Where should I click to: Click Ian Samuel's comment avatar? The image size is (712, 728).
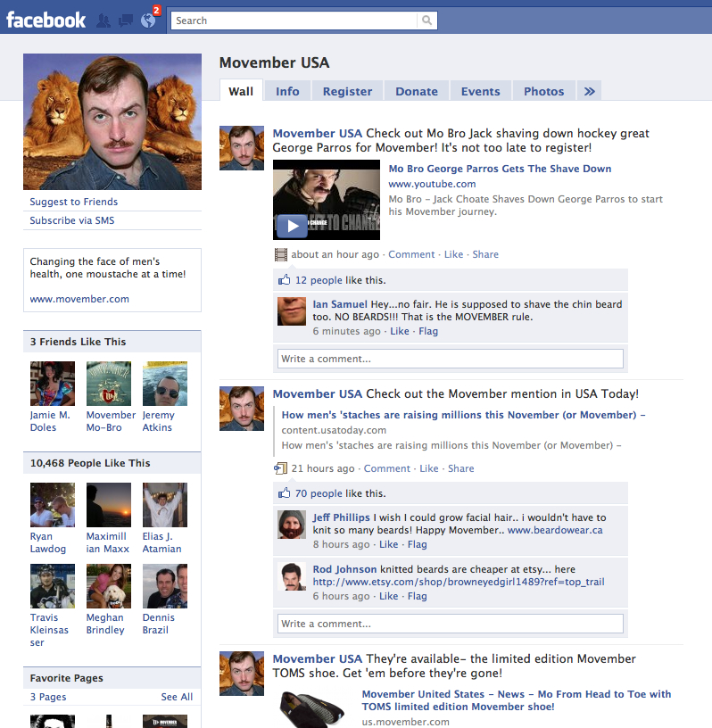(292, 311)
